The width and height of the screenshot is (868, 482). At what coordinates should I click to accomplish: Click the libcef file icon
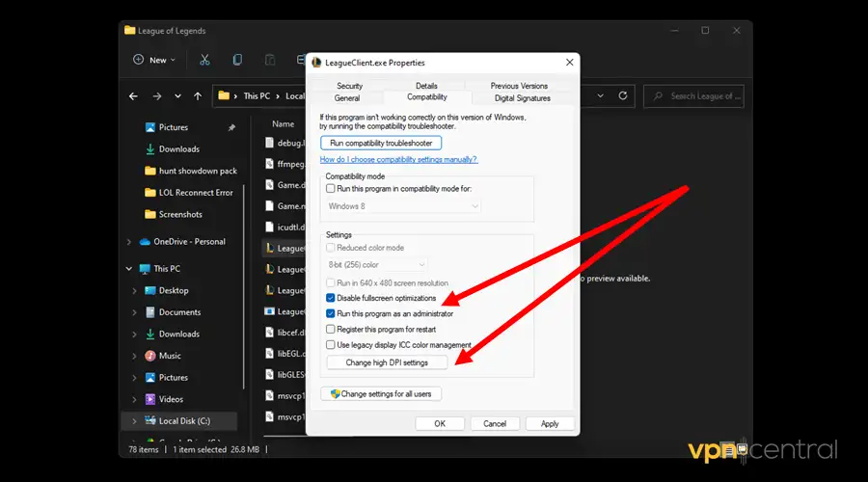tap(269, 333)
